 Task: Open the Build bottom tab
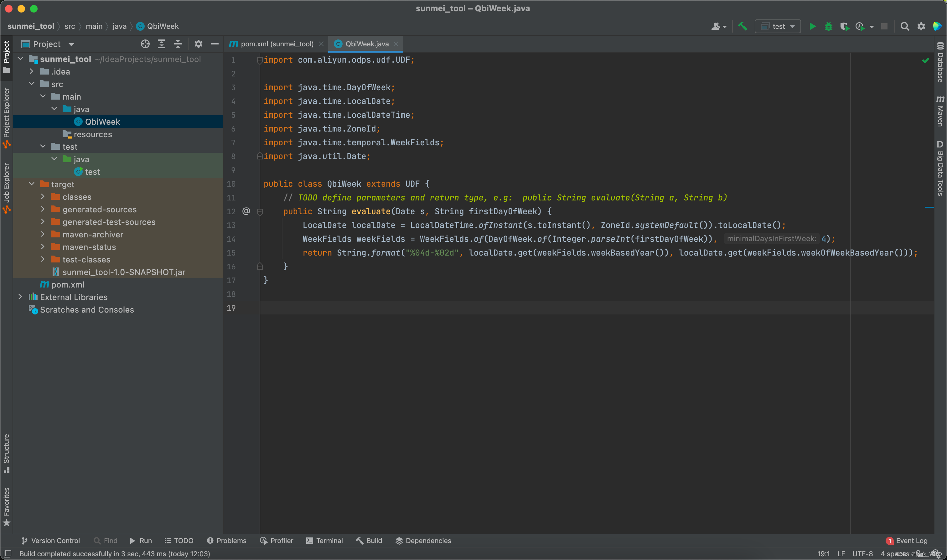coord(369,540)
